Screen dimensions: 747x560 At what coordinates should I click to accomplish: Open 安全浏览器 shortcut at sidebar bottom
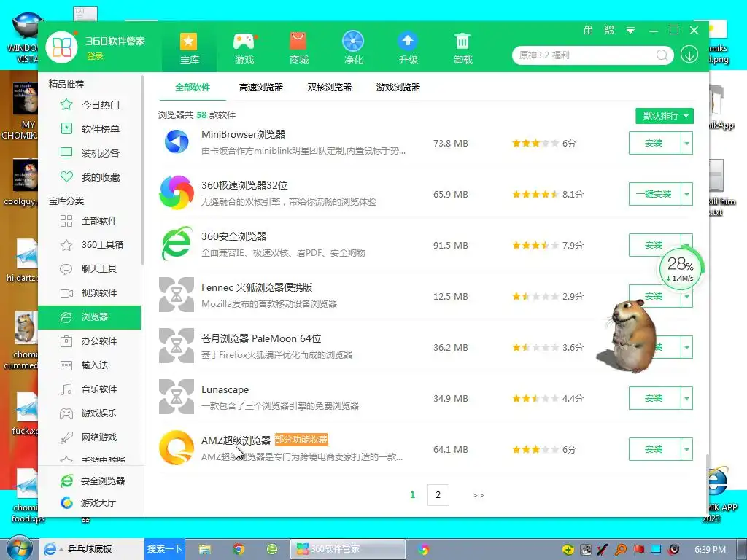click(x=93, y=481)
